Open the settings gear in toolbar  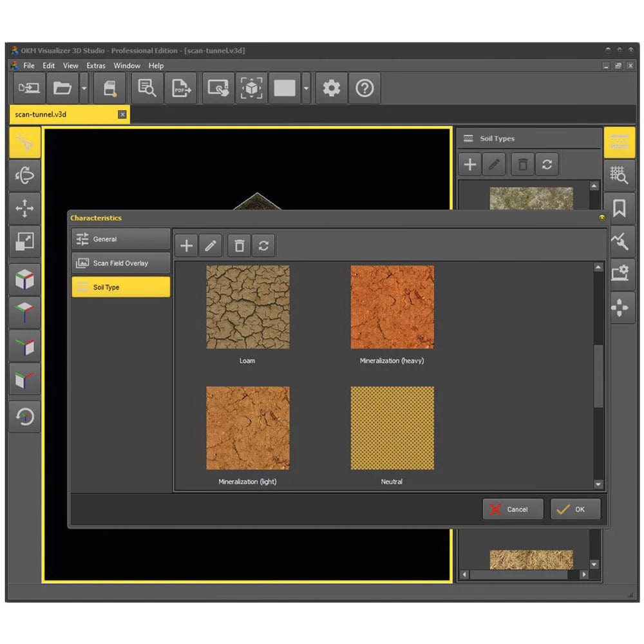(x=331, y=88)
